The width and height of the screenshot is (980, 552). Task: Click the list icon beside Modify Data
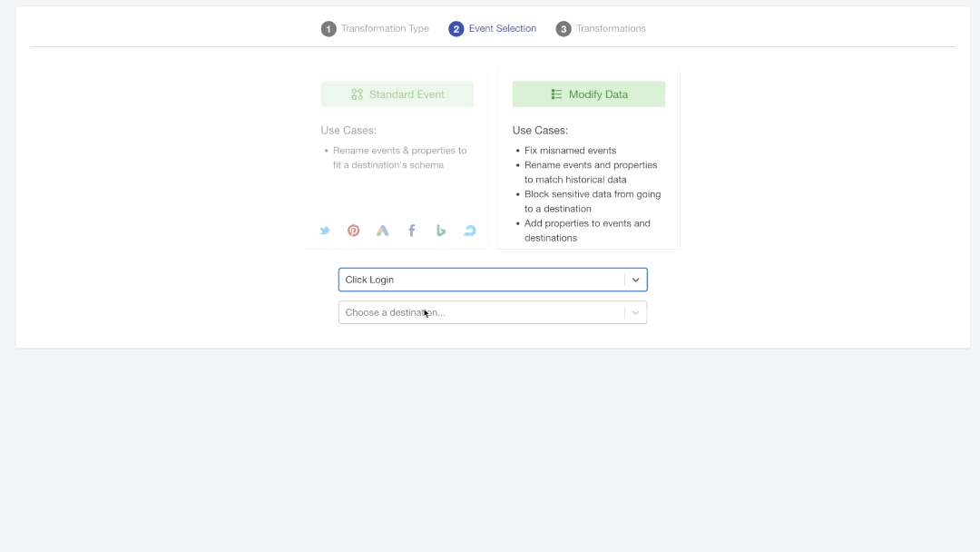tap(556, 94)
